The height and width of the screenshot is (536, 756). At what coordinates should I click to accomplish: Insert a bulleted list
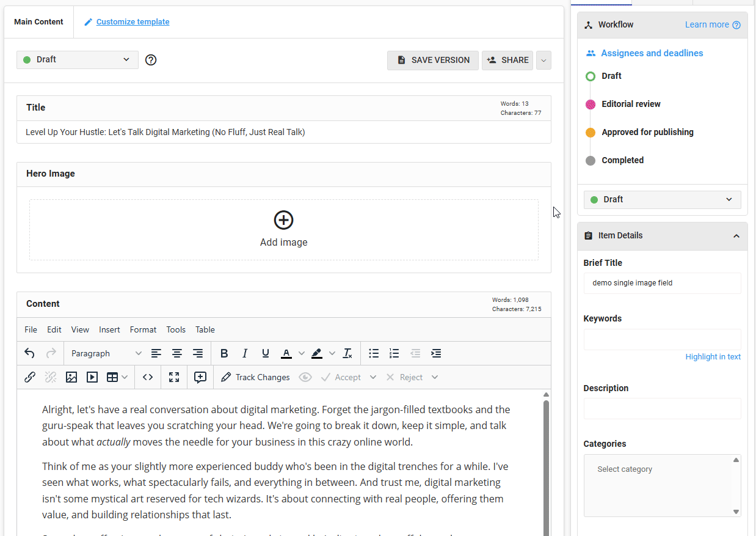[x=374, y=353]
